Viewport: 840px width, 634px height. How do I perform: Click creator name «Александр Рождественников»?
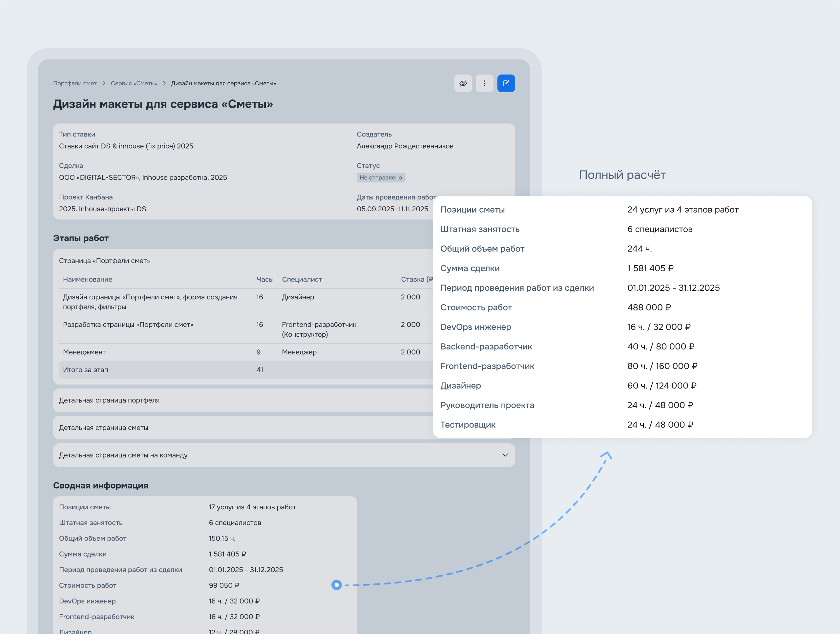point(405,146)
